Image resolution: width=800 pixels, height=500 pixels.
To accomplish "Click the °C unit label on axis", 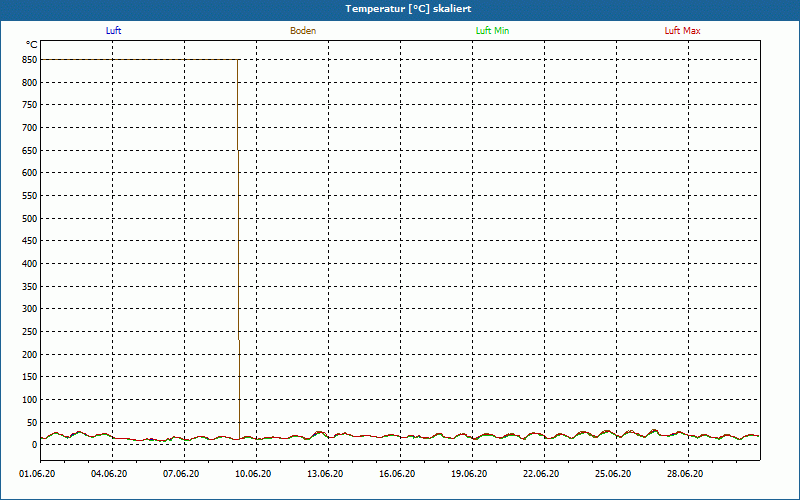I will (x=32, y=45).
